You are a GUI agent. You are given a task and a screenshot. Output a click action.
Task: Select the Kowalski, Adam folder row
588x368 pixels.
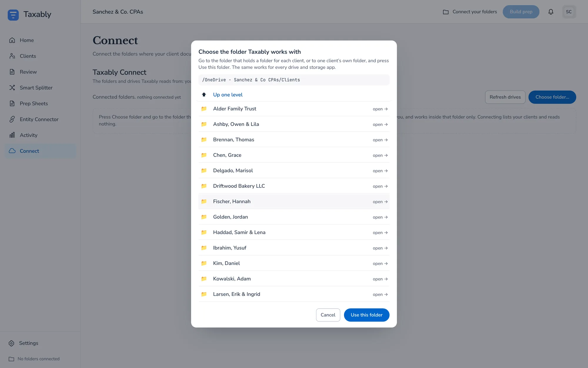(x=294, y=279)
